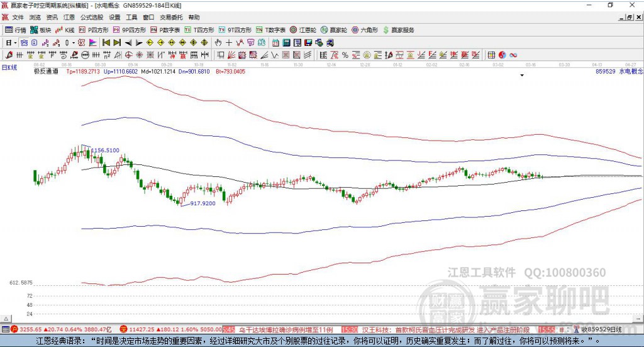Open the P数字表 tool

tap(165, 30)
